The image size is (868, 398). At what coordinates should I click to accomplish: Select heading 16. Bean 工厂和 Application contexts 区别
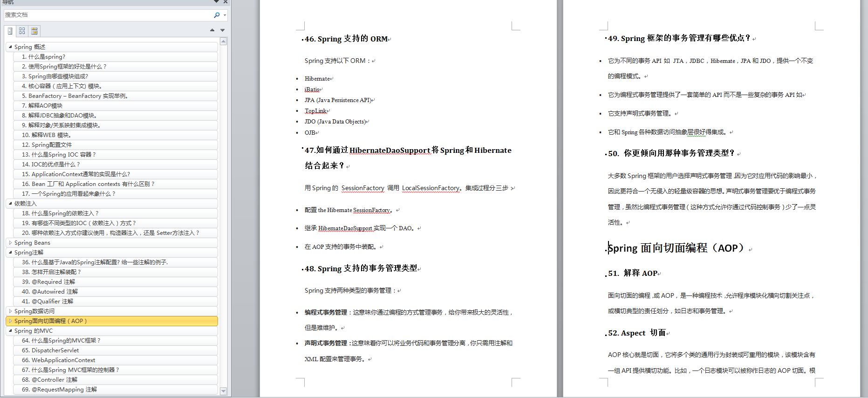(x=115, y=184)
